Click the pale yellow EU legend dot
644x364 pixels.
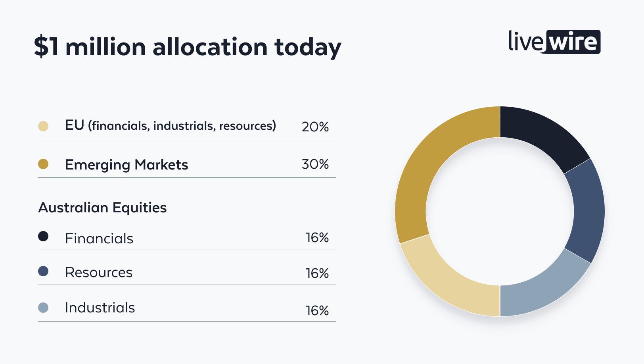(x=43, y=126)
